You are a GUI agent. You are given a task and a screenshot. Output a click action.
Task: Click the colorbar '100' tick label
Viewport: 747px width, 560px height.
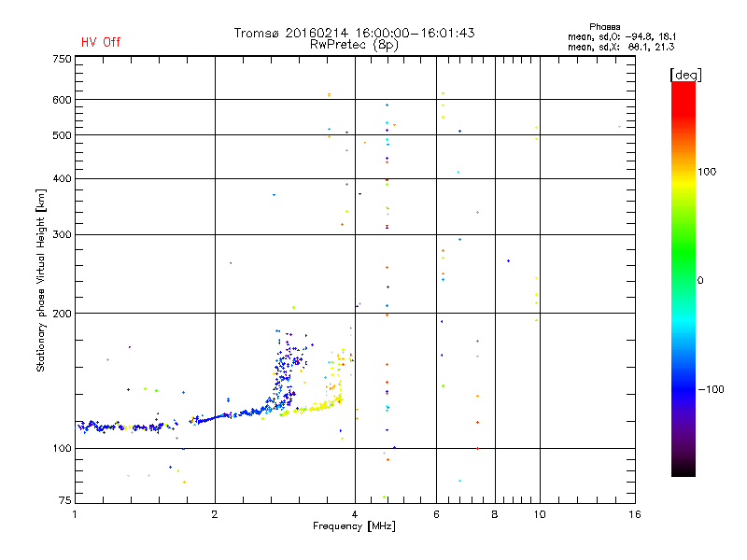(x=707, y=172)
